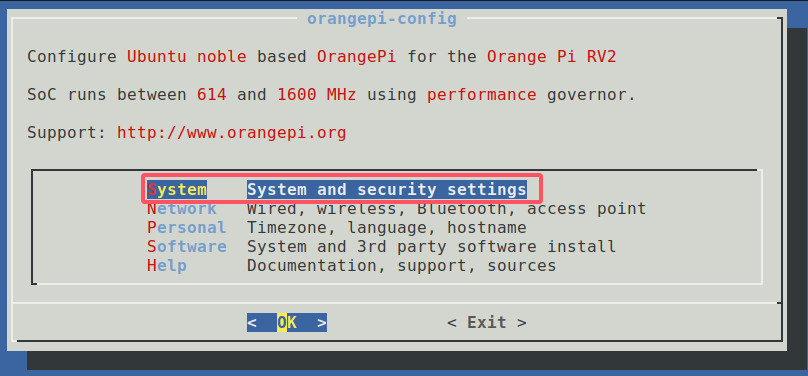This screenshot has height=376, width=808.
Task: Select the Network menu entry
Action: click(181, 209)
